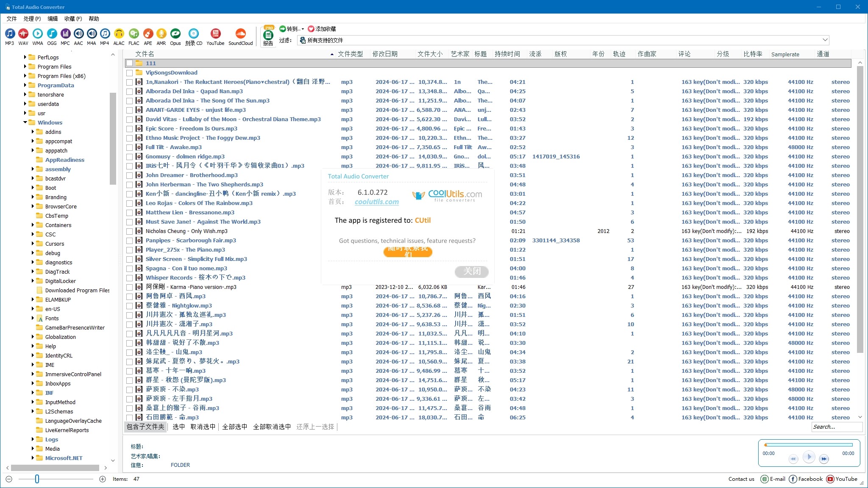868x488 pixels.
Task: Close the about dialog with 关闭
Action: tap(472, 272)
